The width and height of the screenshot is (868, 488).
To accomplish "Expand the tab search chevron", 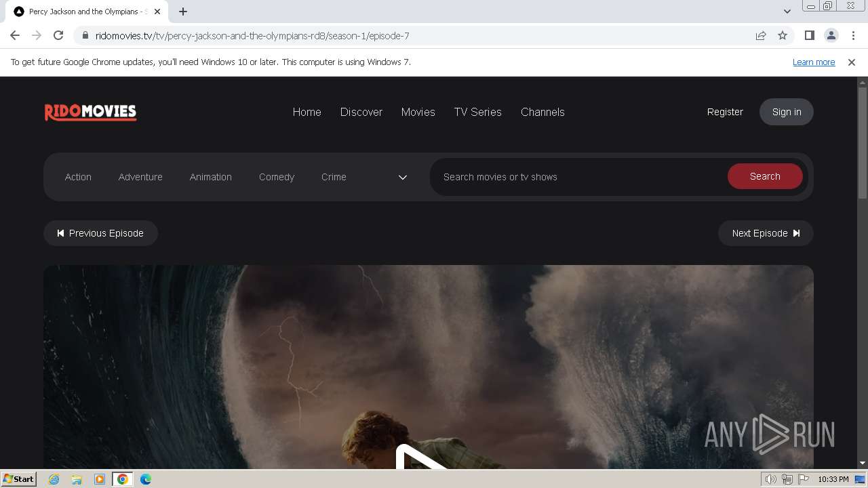I will pos(787,12).
